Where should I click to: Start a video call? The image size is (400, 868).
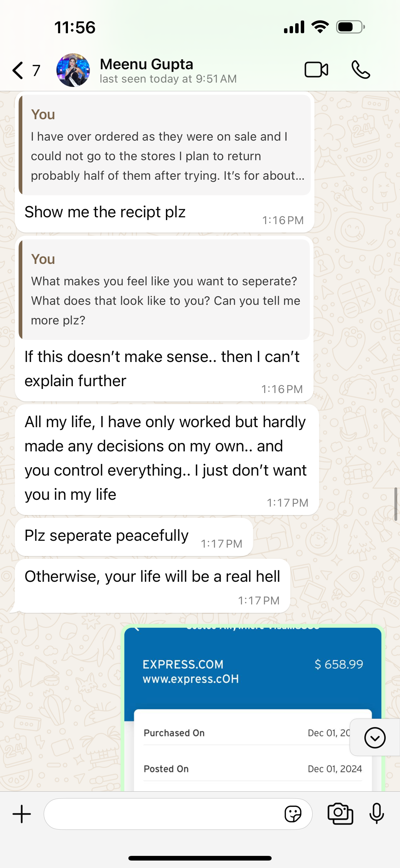[316, 70]
